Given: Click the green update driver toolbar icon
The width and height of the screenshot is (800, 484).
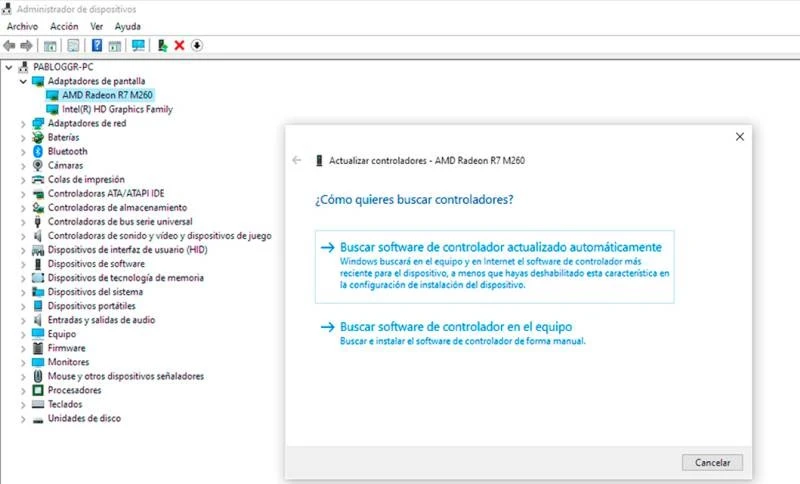Looking at the screenshot, I should click(x=162, y=45).
